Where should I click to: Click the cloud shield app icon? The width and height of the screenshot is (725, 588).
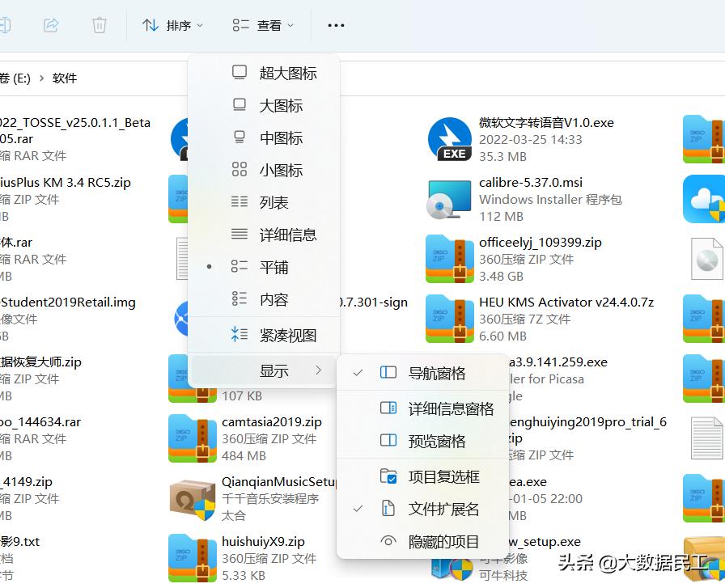pyautogui.click(x=705, y=199)
